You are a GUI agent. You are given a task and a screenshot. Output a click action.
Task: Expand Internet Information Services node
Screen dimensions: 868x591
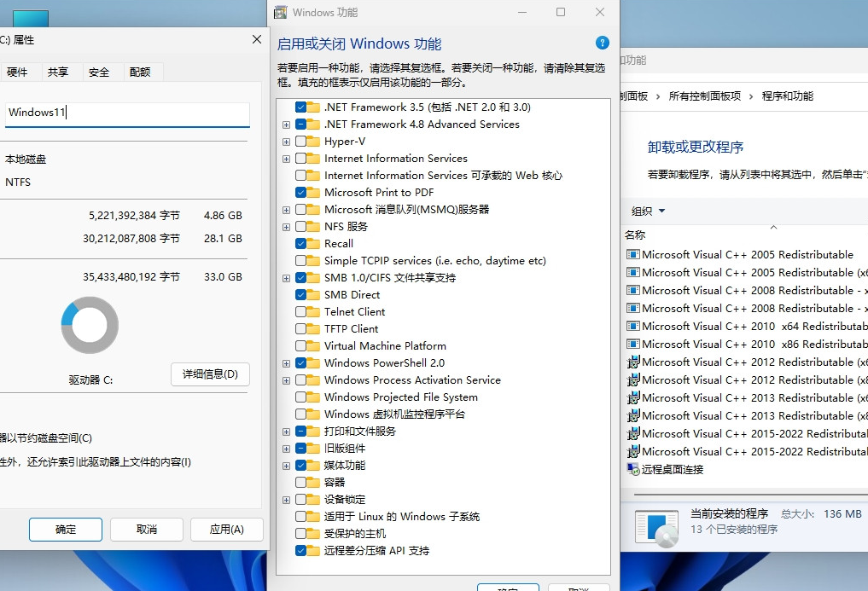[286, 159]
